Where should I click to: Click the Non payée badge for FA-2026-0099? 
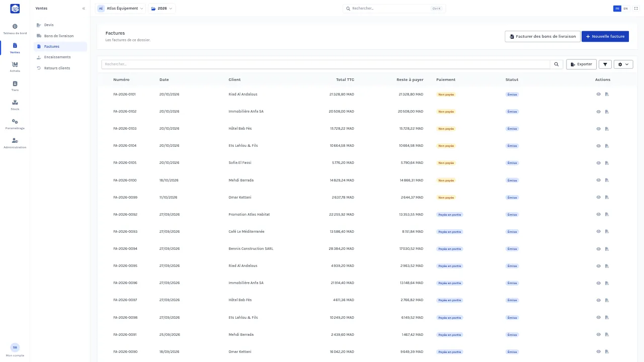click(446, 198)
